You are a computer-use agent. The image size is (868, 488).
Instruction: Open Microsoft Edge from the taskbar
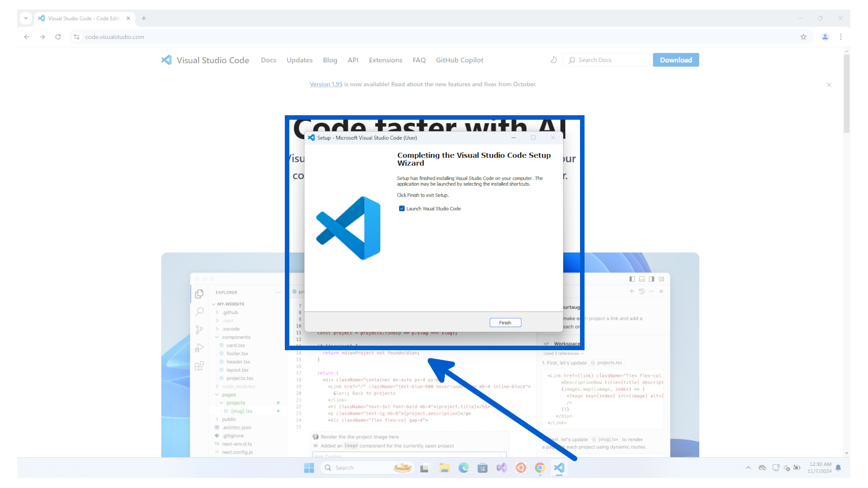coord(463,468)
